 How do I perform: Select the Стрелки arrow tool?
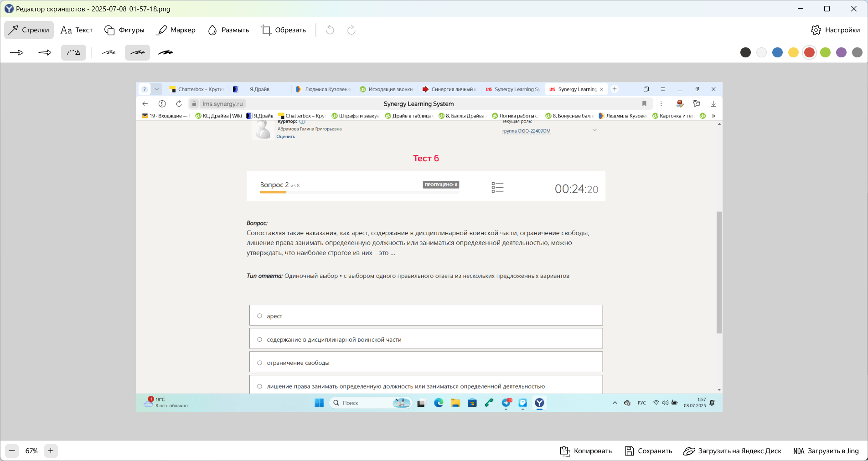pos(29,30)
